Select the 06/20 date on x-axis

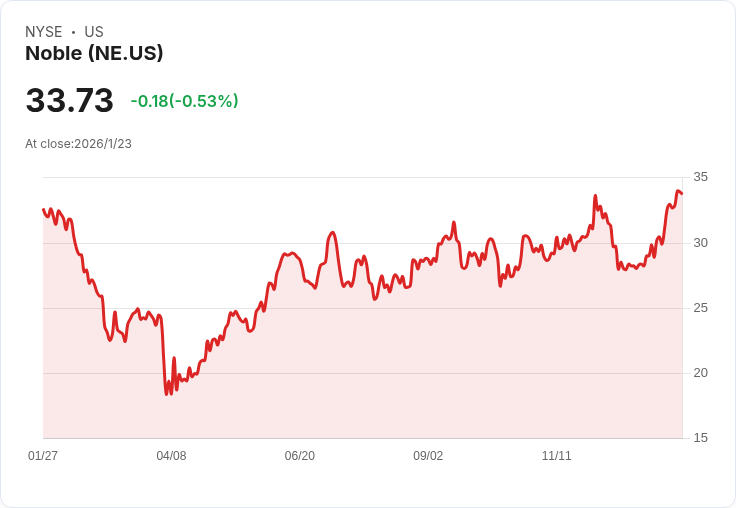pos(299,455)
